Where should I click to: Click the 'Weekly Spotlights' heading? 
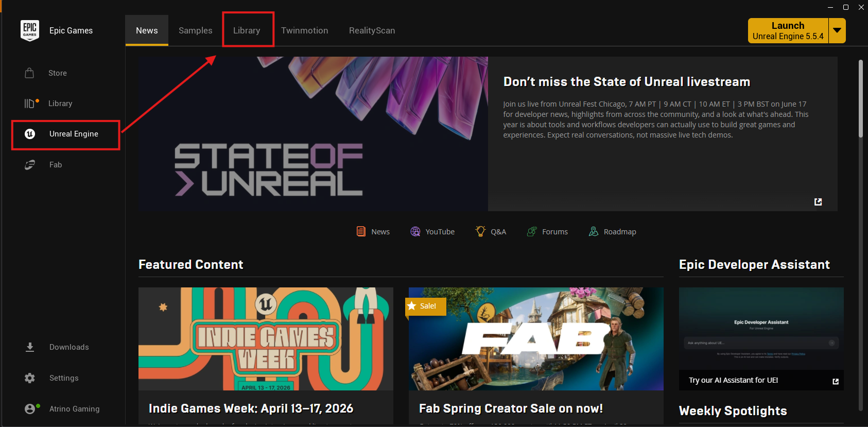pos(733,411)
